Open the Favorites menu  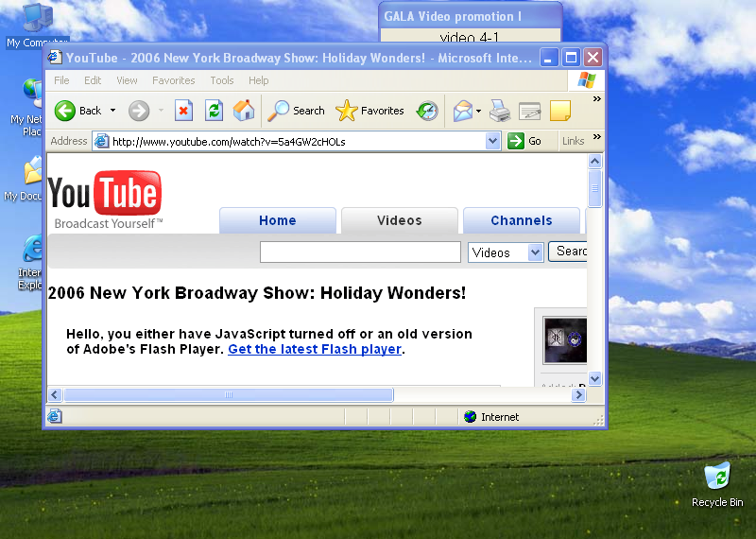pyautogui.click(x=174, y=80)
